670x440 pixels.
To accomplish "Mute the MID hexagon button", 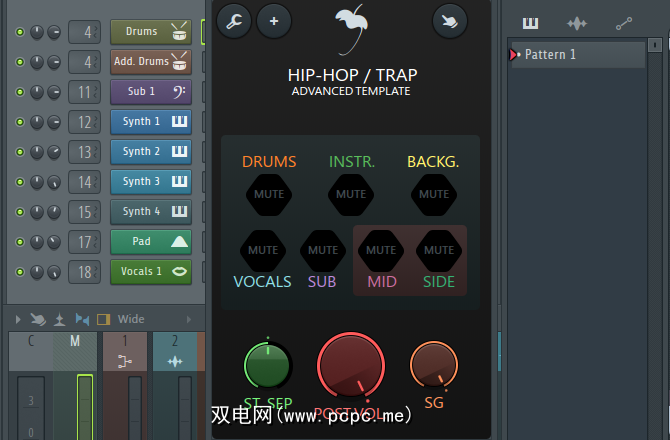I will click(x=381, y=250).
